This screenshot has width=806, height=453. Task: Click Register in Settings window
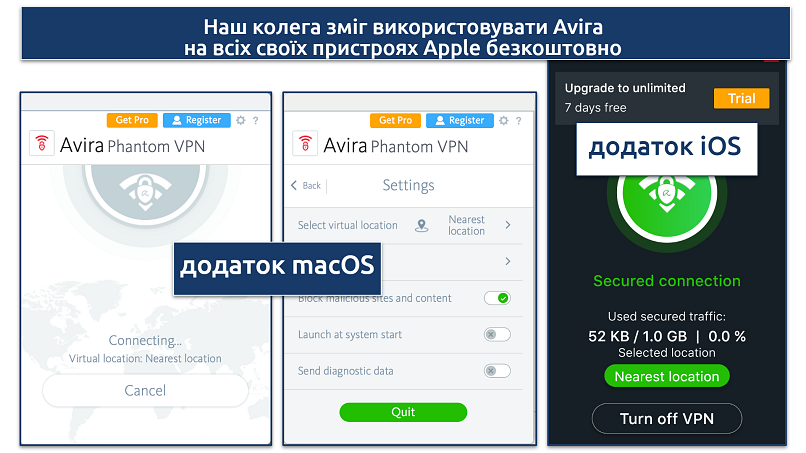[x=460, y=120]
